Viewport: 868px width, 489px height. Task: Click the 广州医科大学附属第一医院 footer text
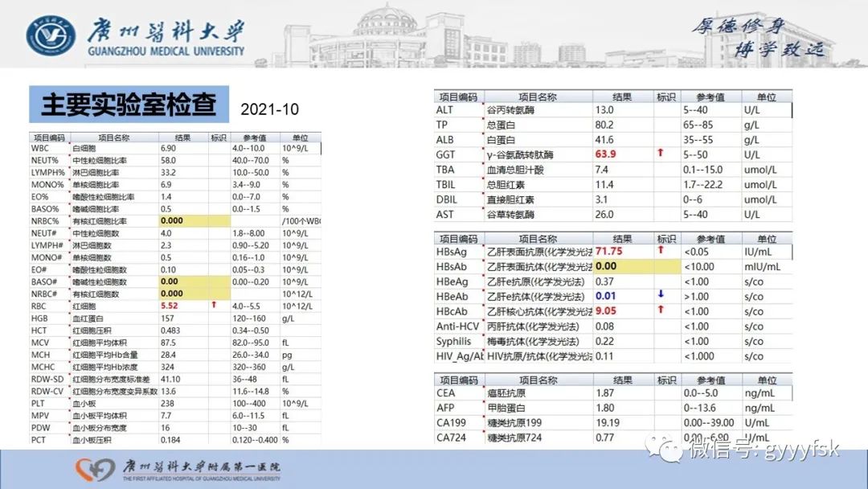pyautogui.click(x=202, y=466)
